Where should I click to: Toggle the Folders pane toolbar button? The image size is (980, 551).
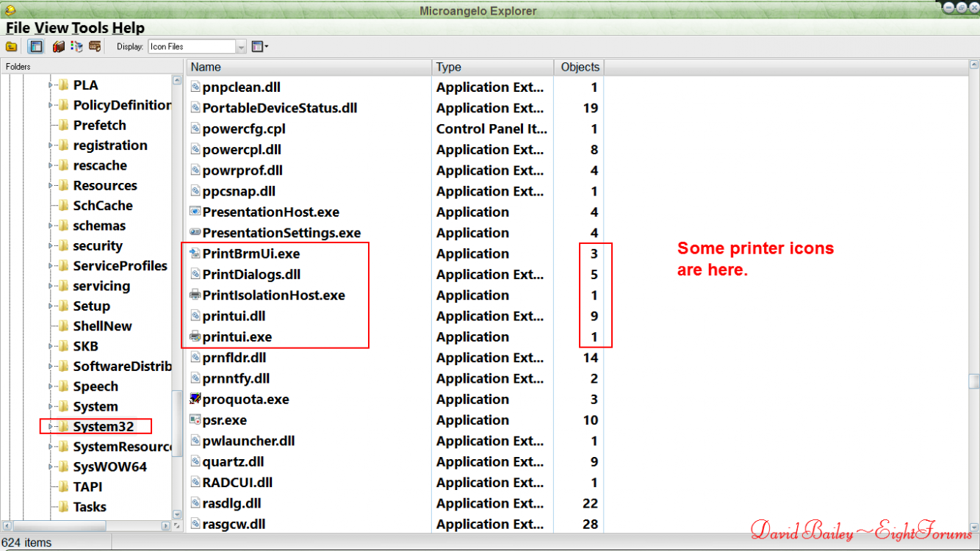point(35,46)
